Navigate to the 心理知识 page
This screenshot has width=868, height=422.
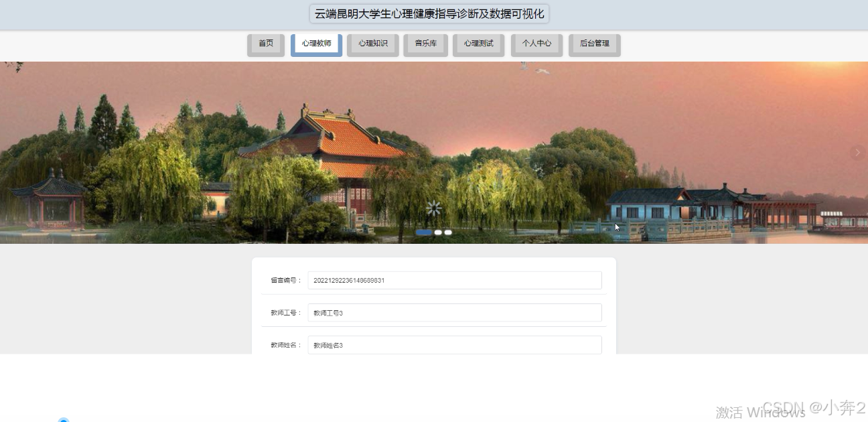[373, 44]
